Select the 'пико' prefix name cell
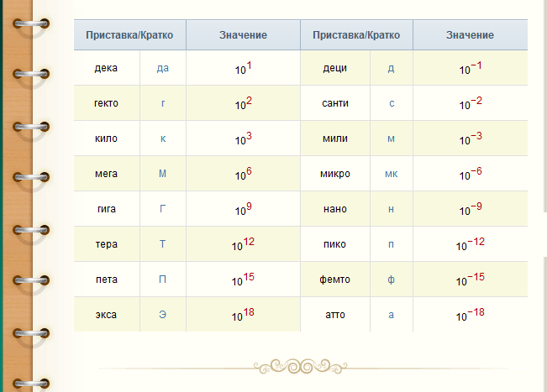The image size is (547, 392). pyautogui.click(x=334, y=244)
